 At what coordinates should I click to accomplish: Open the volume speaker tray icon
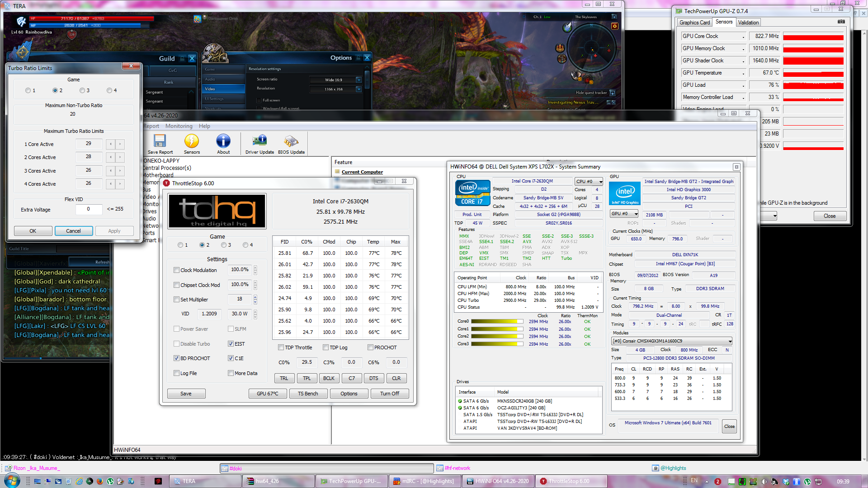(x=764, y=481)
